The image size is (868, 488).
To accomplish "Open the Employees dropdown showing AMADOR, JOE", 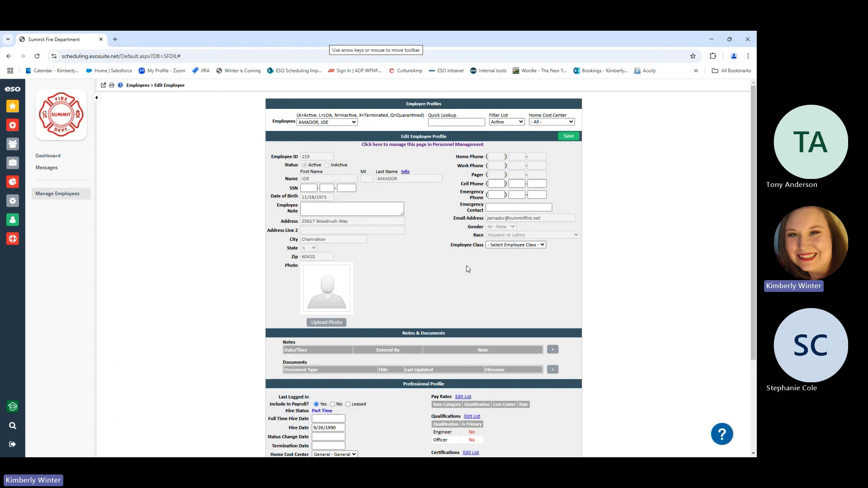I will (x=327, y=122).
